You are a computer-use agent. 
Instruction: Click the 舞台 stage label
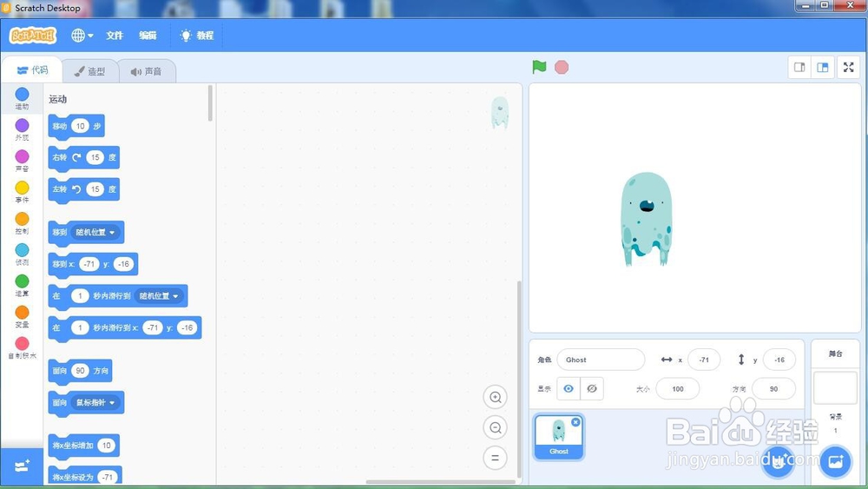(x=835, y=354)
